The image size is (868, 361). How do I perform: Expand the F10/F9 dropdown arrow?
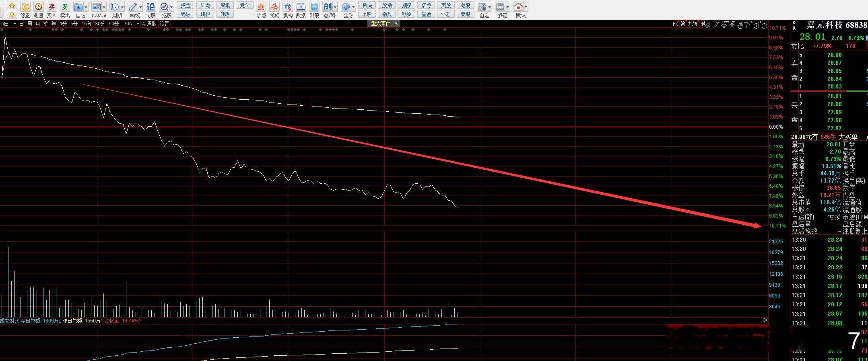pyautogui.click(x=104, y=7)
